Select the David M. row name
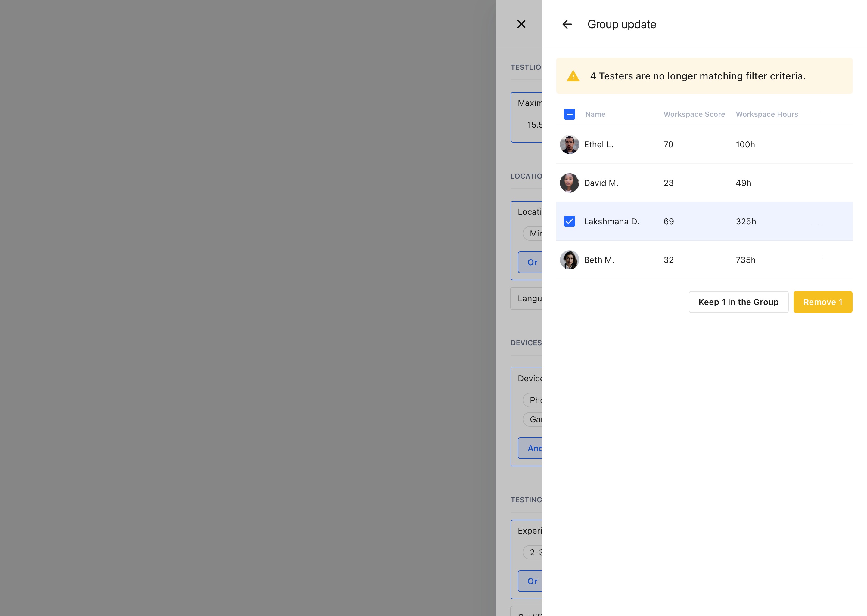This screenshot has width=867, height=616. click(x=601, y=183)
